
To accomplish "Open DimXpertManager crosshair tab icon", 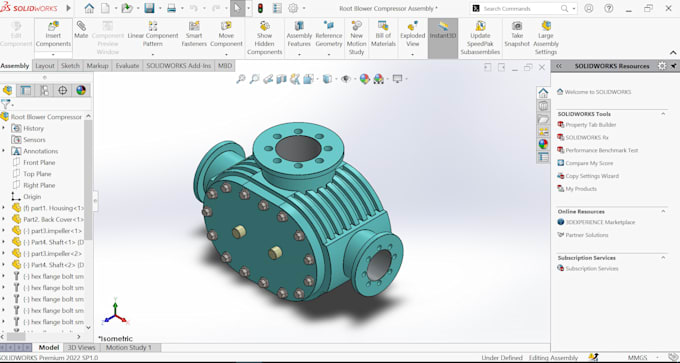I will point(62,90).
